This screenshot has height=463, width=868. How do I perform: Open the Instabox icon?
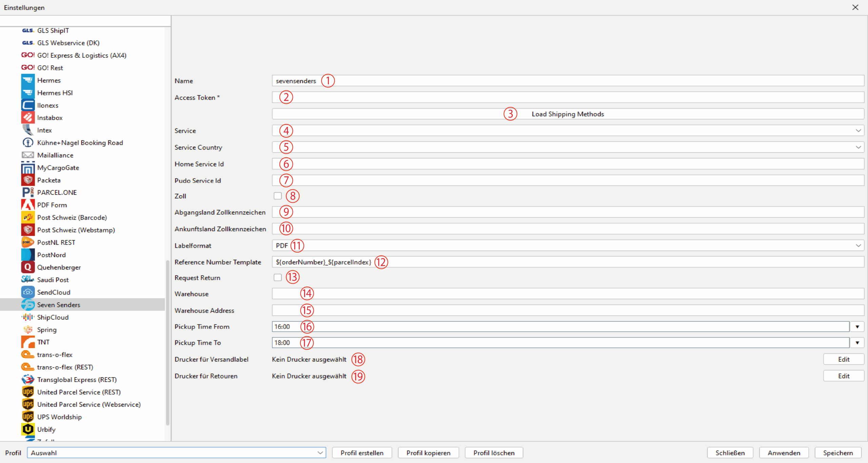click(x=28, y=118)
